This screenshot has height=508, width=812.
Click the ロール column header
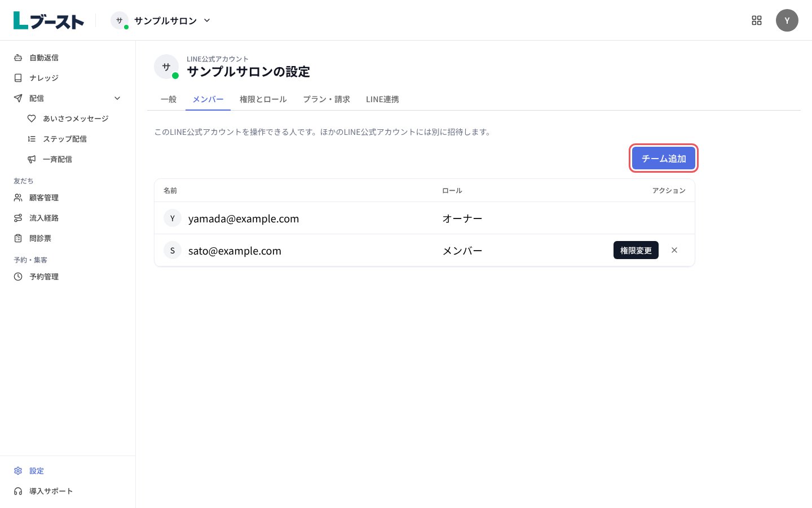[x=452, y=191]
